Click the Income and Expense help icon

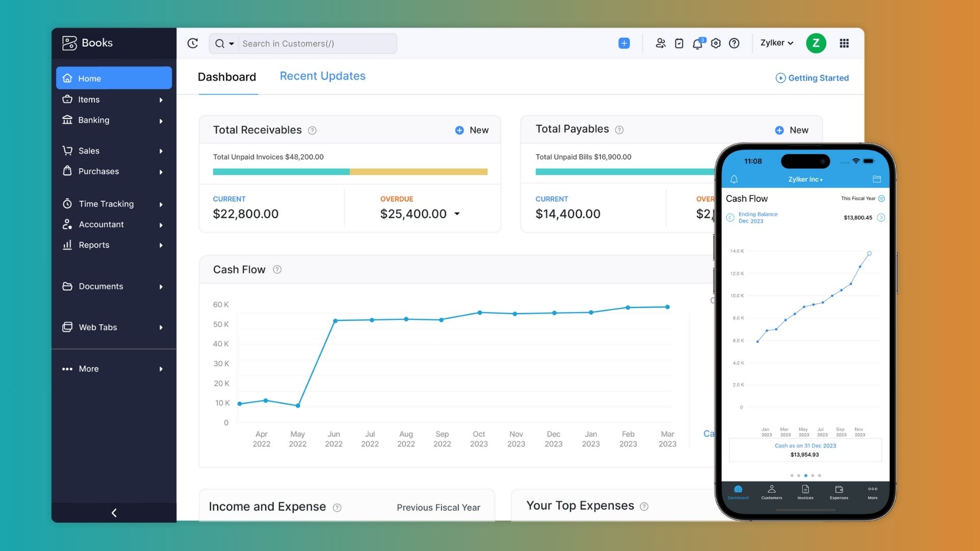click(x=337, y=508)
